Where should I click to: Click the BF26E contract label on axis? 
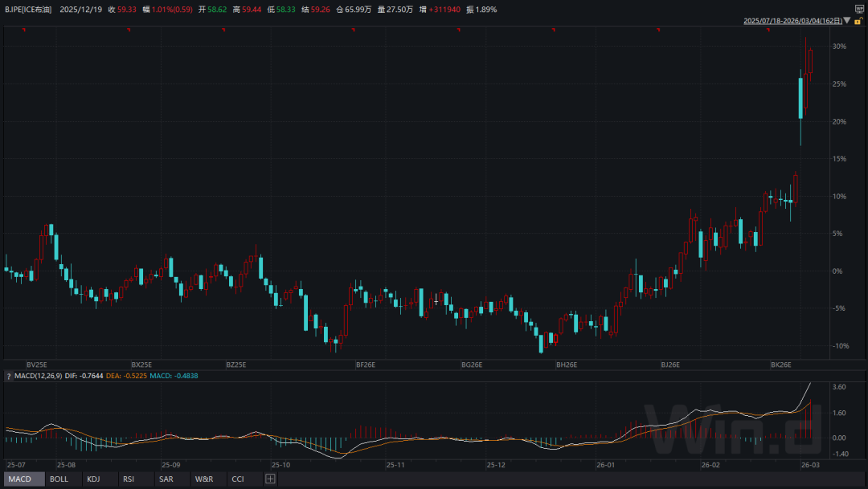pos(366,365)
